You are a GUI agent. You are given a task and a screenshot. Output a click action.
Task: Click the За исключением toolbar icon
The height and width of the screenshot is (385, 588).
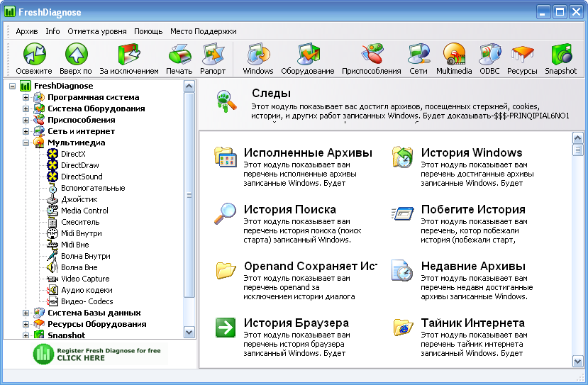point(129,55)
